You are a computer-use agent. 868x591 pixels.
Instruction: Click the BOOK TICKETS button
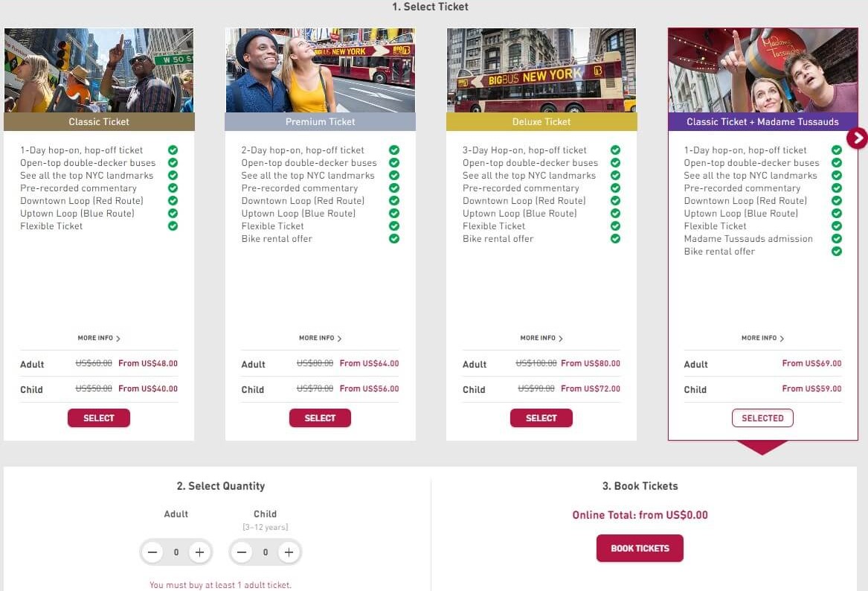tap(640, 548)
